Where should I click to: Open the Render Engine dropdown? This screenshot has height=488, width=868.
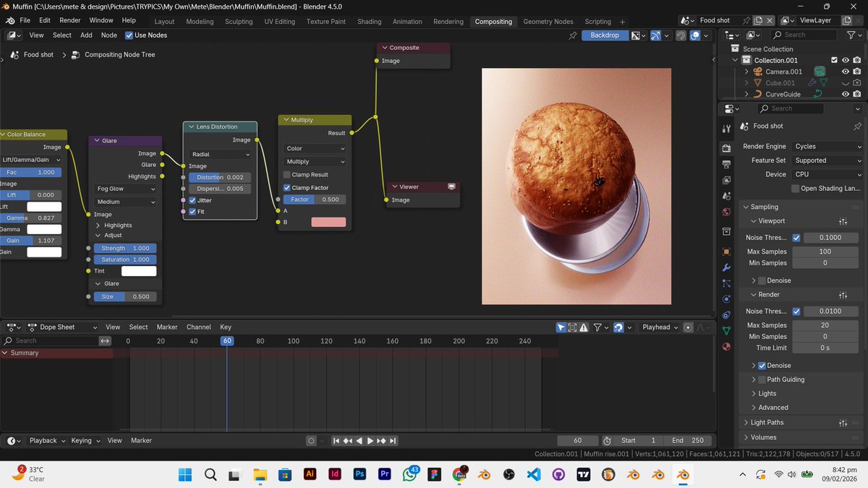click(x=827, y=146)
